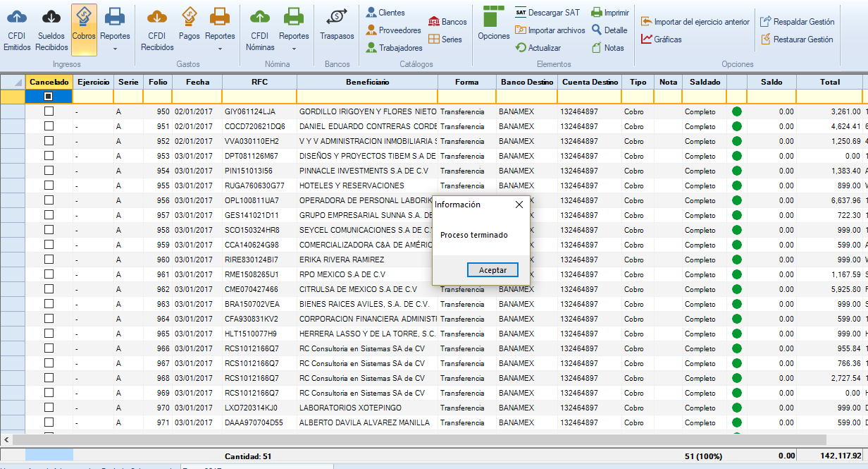Screen dimensions: 868x469
Task: Select the Pagos icon in Gastos
Action: click(x=189, y=25)
